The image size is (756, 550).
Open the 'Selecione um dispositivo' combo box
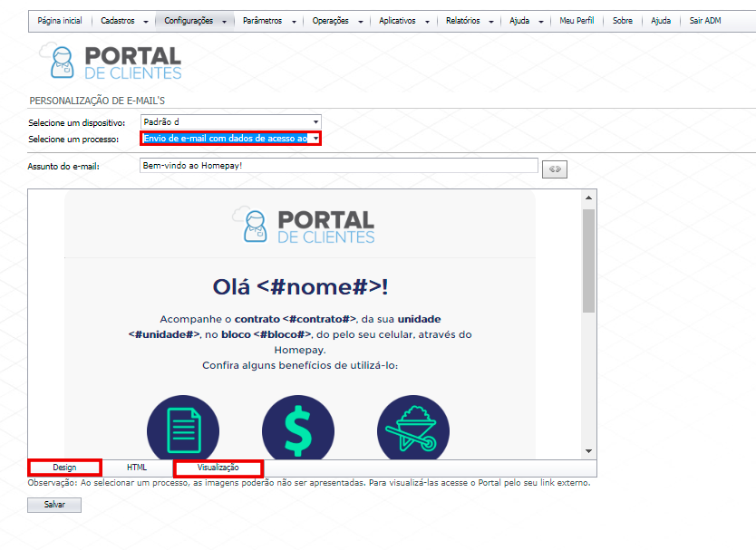click(231, 122)
